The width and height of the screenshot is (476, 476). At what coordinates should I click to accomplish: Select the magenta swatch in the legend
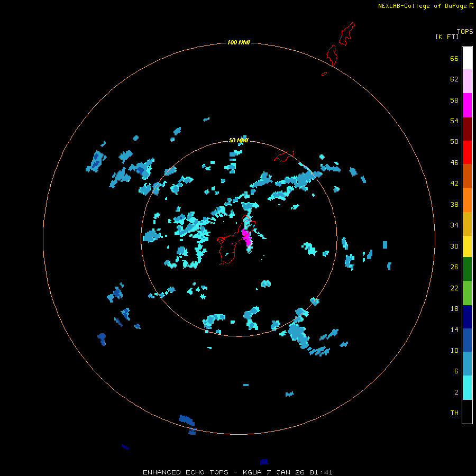(x=467, y=105)
